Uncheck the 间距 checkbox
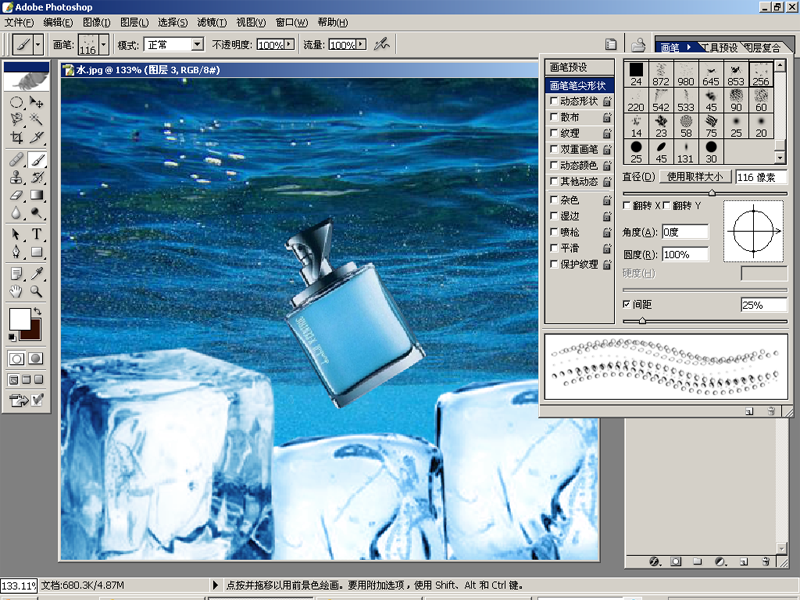This screenshot has width=800, height=600. pos(627,304)
